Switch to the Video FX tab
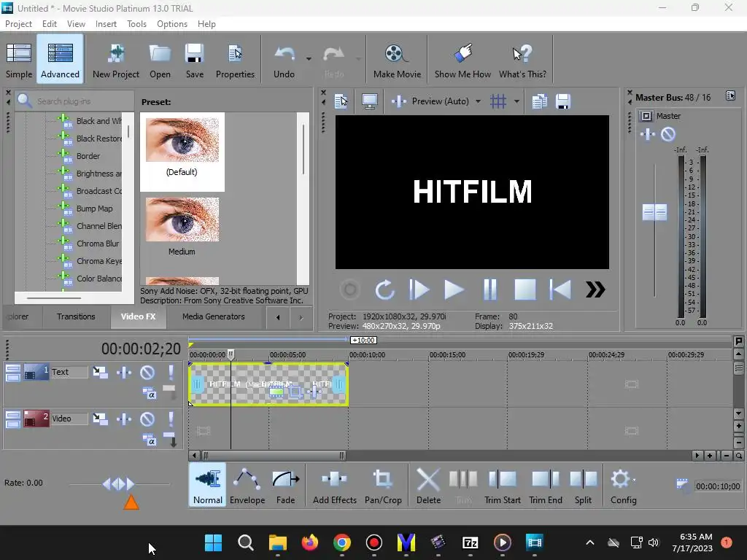Image resolution: width=747 pixels, height=560 pixels. pyautogui.click(x=138, y=316)
